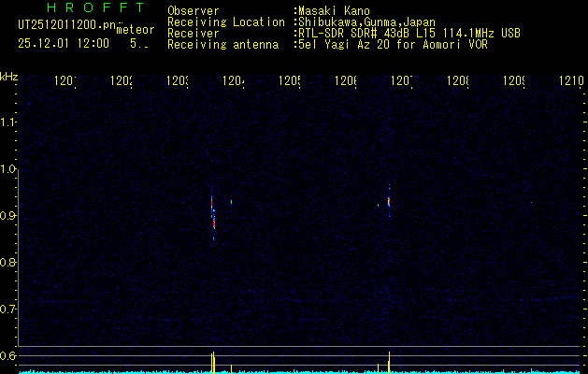Click the 1210 time-axis label
Image resolution: width=588 pixels, height=374 pixels.
pyautogui.click(x=571, y=80)
